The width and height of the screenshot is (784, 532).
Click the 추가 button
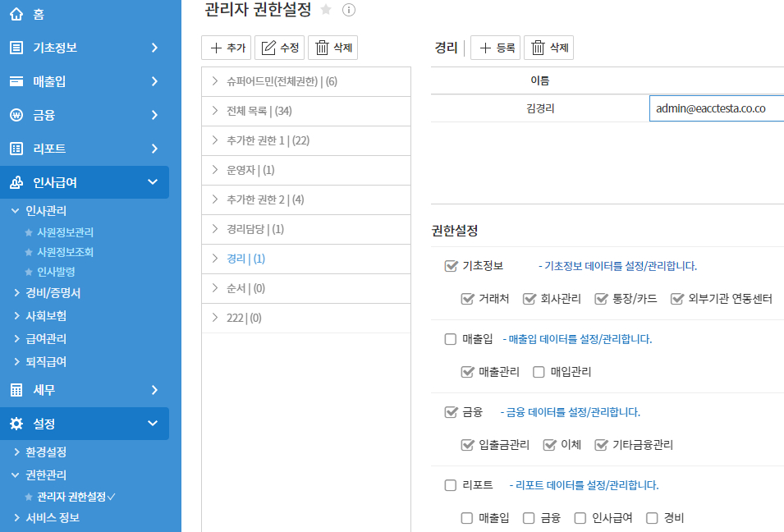(x=226, y=48)
